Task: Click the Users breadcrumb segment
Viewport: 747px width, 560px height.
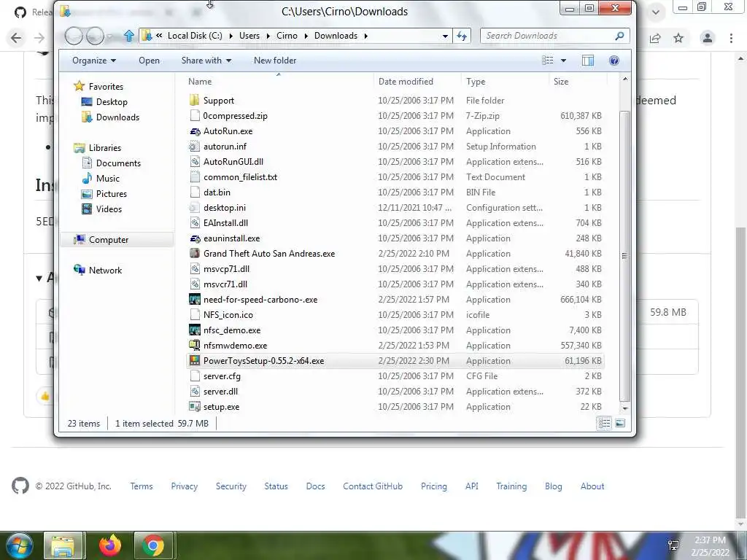Action: [249, 36]
